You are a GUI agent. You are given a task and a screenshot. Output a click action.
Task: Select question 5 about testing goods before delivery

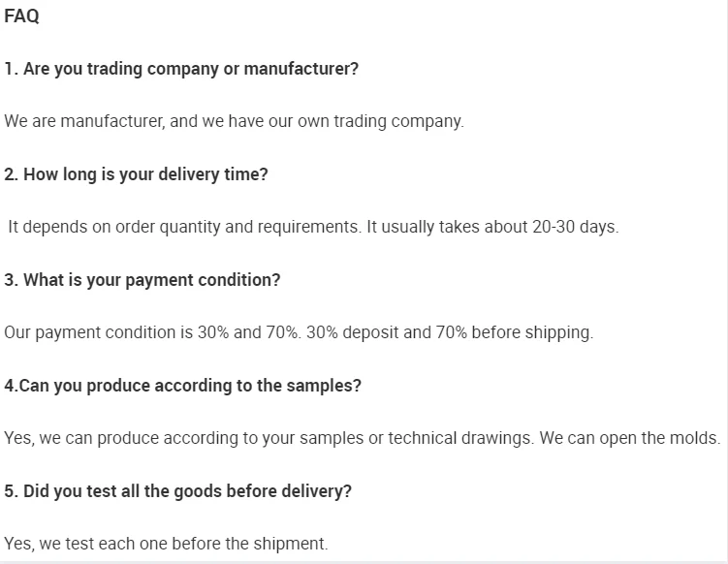point(177,490)
